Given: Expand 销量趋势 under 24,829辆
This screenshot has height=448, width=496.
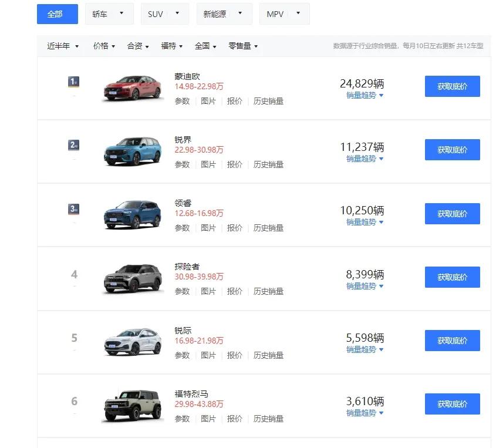Looking at the screenshot, I should [365, 95].
